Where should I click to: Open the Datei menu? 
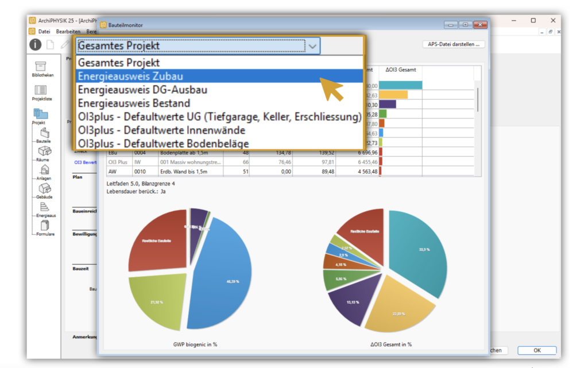click(44, 32)
